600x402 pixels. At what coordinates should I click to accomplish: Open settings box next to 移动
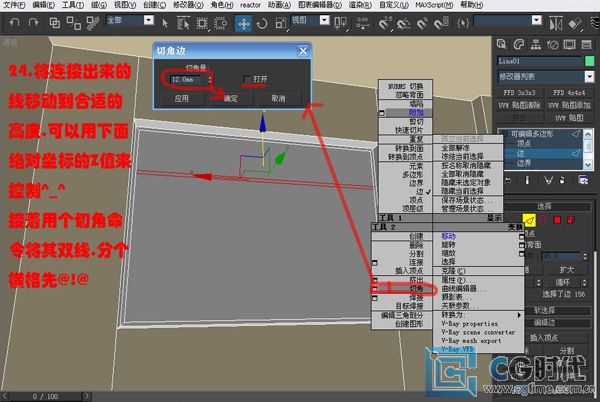(522, 236)
